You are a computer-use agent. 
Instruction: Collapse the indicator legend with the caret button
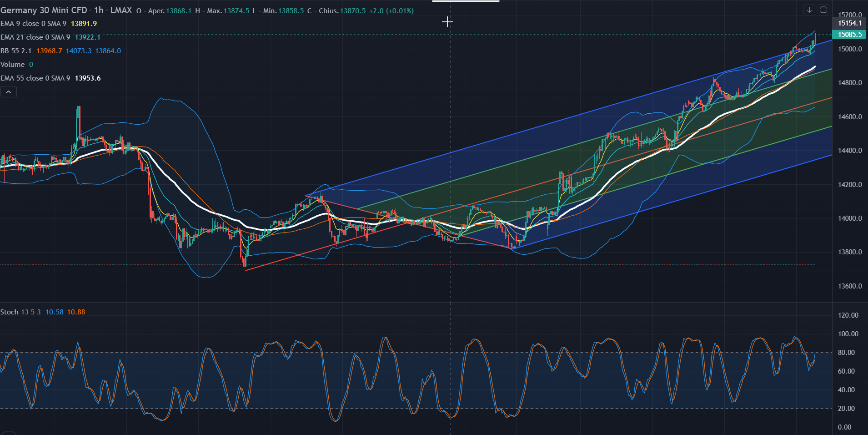[x=9, y=92]
